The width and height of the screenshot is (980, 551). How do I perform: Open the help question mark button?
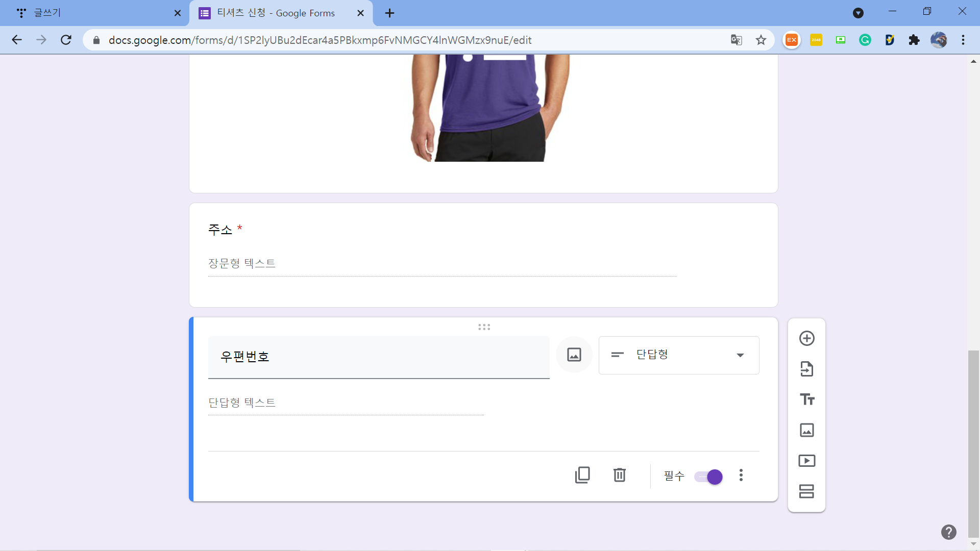(948, 532)
